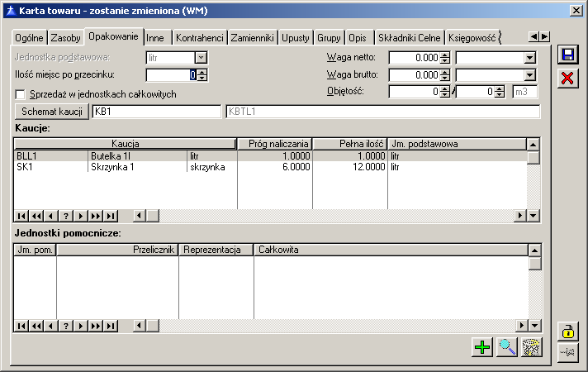Go to next record in Kaucje list

(x=81, y=216)
